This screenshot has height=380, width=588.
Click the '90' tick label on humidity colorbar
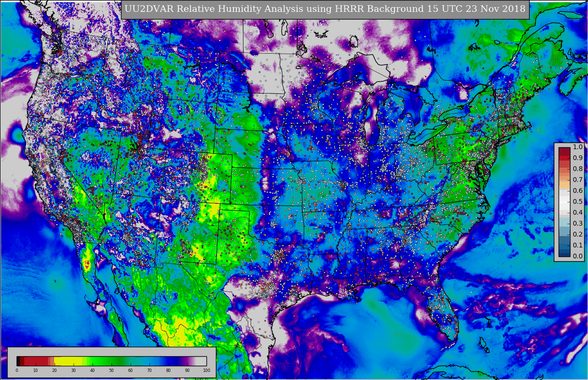coord(187,370)
